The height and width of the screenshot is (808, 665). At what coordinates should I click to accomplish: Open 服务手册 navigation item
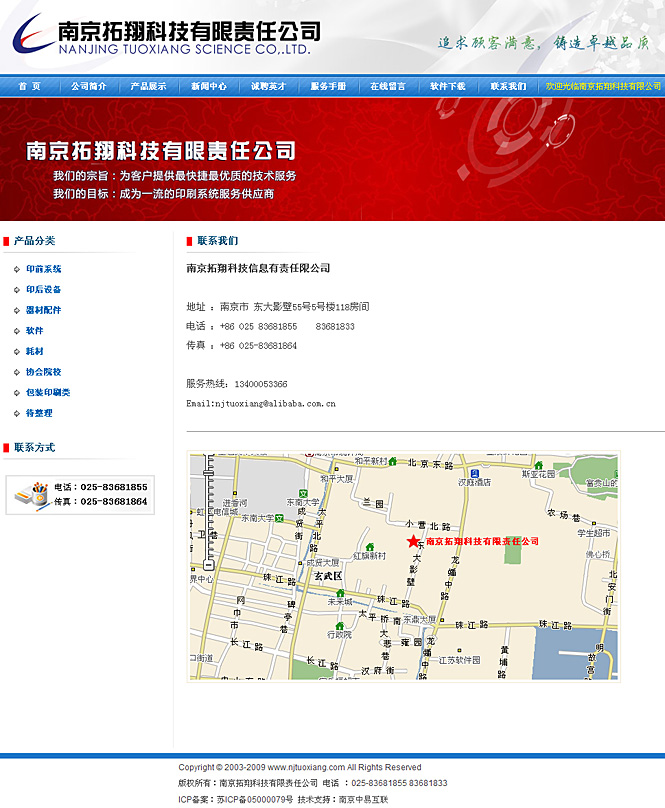tap(328, 86)
